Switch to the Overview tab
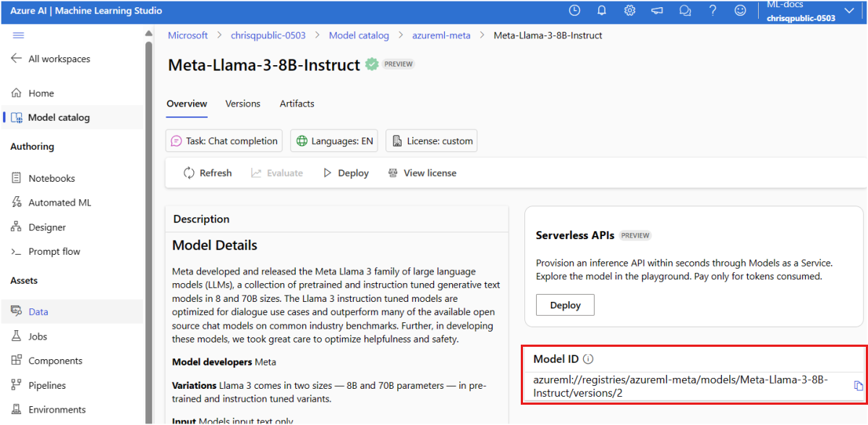 coord(187,104)
